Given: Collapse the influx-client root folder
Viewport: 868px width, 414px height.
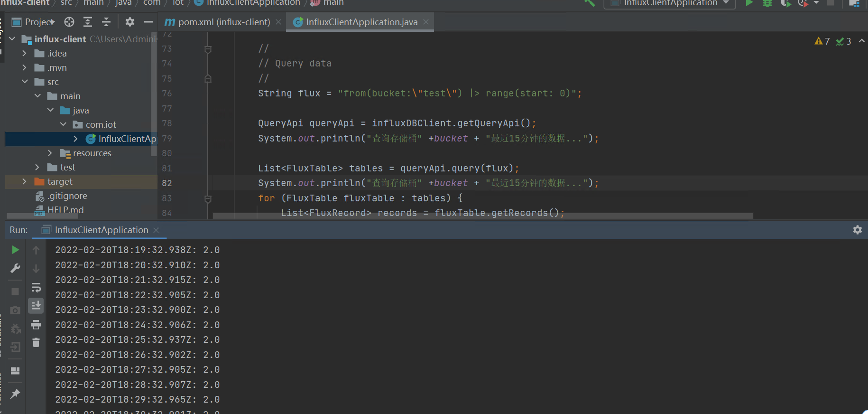Looking at the screenshot, I should click(12, 39).
